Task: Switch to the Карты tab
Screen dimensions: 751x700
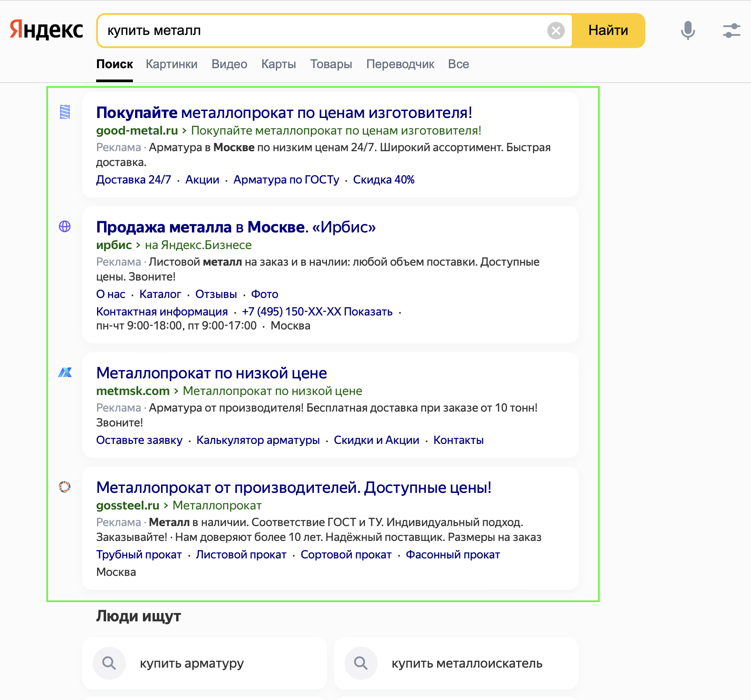Action: coord(278,64)
